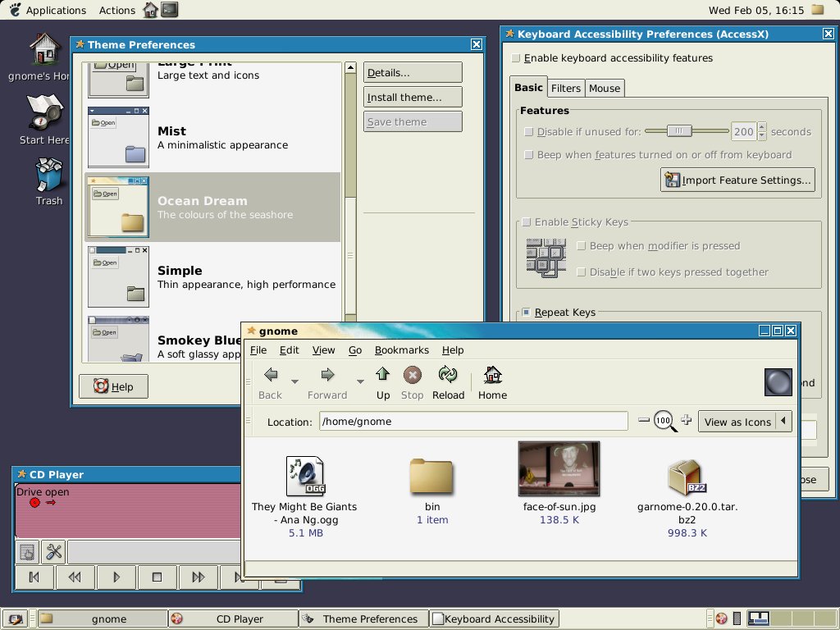Play the CD in CD Player
This screenshot has width=840, height=630.
[116, 577]
